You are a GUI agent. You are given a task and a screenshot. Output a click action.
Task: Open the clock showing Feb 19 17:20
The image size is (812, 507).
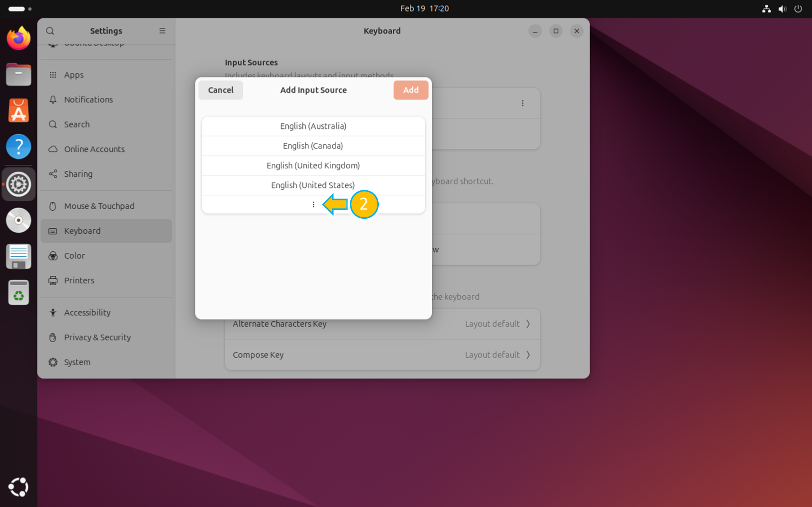pos(424,8)
